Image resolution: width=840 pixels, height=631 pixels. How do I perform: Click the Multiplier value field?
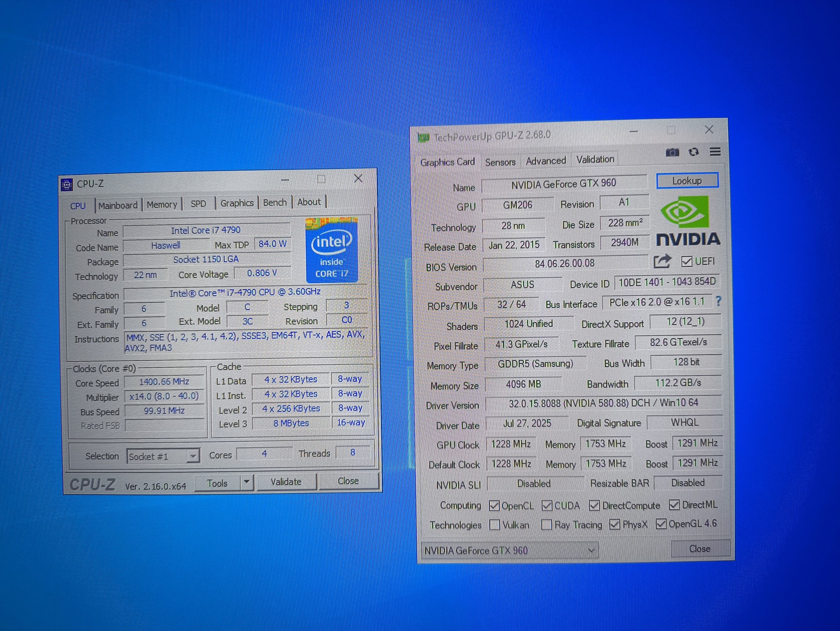point(164,396)
